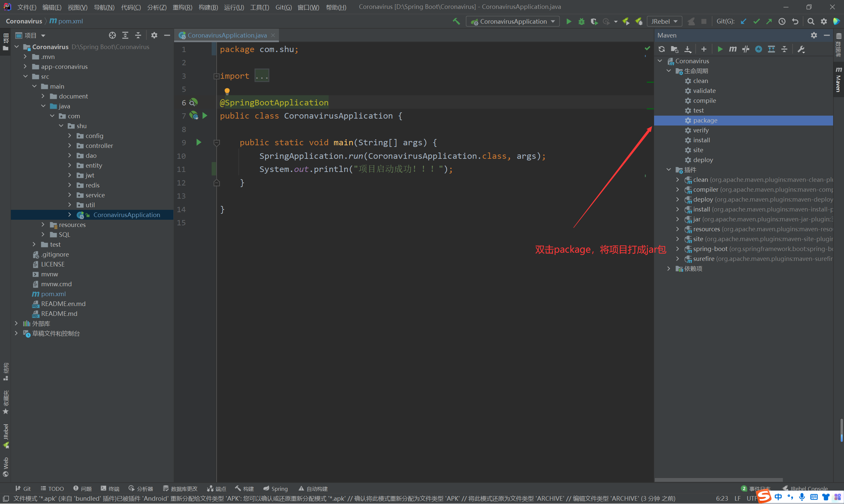The height and width of the screenshot is (504, 844).
Task: Open the CoronavirusApplication run configuration dropdown
Action: (x=513, y=21)
